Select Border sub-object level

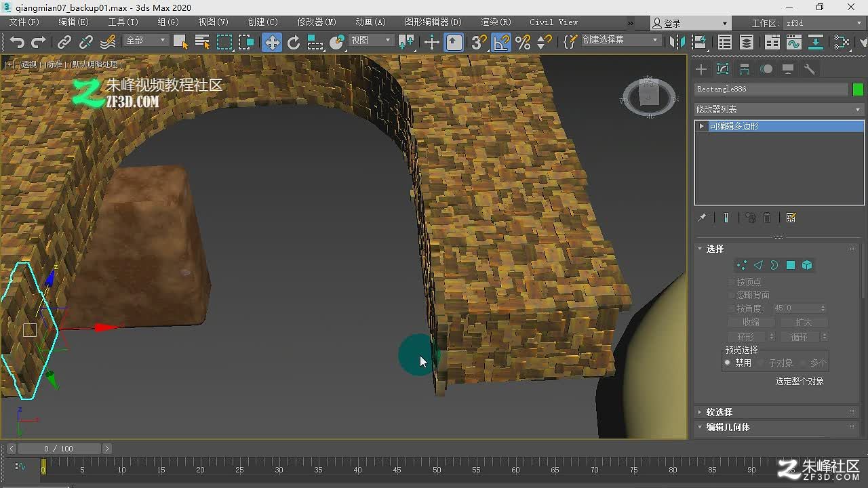pyautogui.click(x=774, y=265)
